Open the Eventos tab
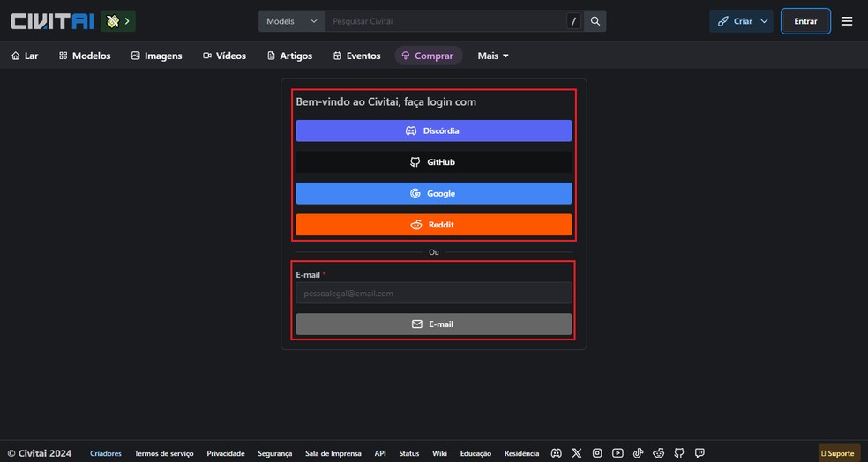Screen dimensions: 868x462 (x=357, y=56)
